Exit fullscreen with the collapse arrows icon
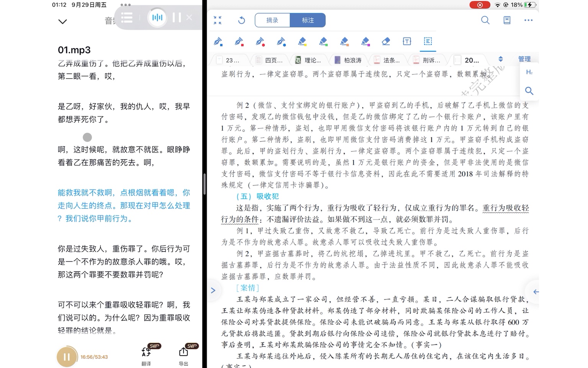Viewport: 588px width, 368px height. pyautogui.click(x=217, y=20)
